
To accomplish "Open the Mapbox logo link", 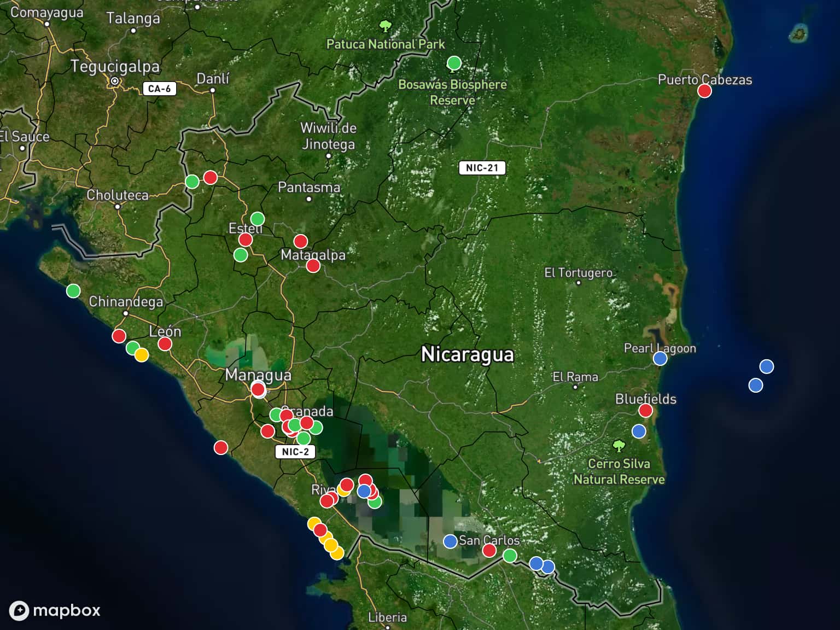I will click(x=55, y=610).
